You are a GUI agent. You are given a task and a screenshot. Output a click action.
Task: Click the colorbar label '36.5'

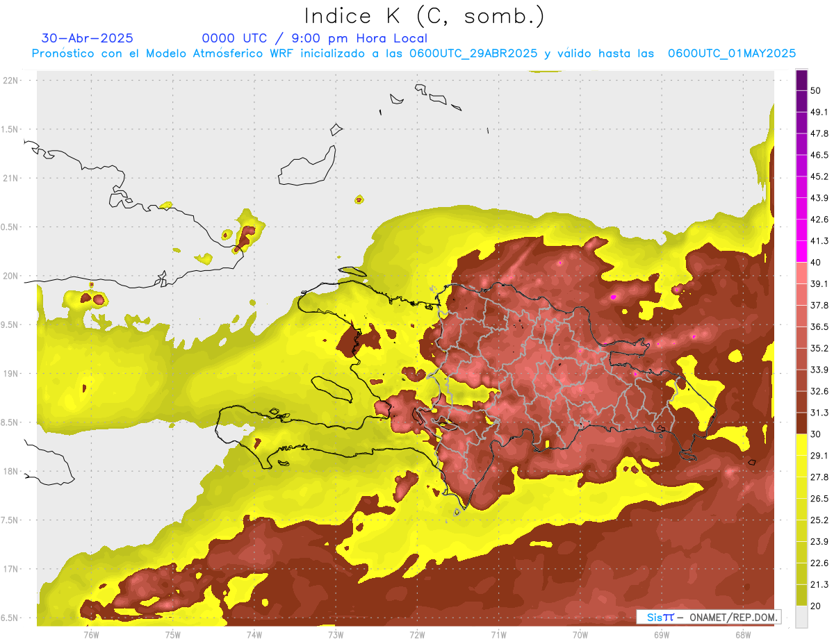819,327
